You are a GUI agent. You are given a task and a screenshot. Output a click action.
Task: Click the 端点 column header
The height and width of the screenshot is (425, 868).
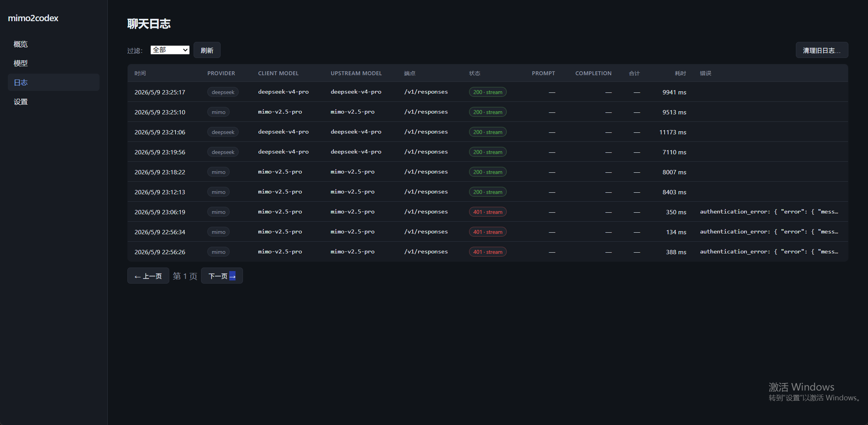pyautogui.click(x=410, y=73)
